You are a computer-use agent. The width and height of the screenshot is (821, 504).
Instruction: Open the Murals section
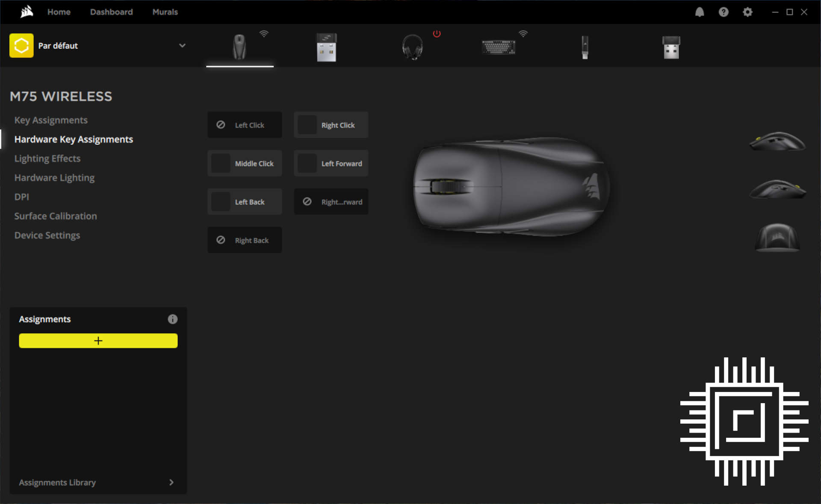tap(165, 12)
